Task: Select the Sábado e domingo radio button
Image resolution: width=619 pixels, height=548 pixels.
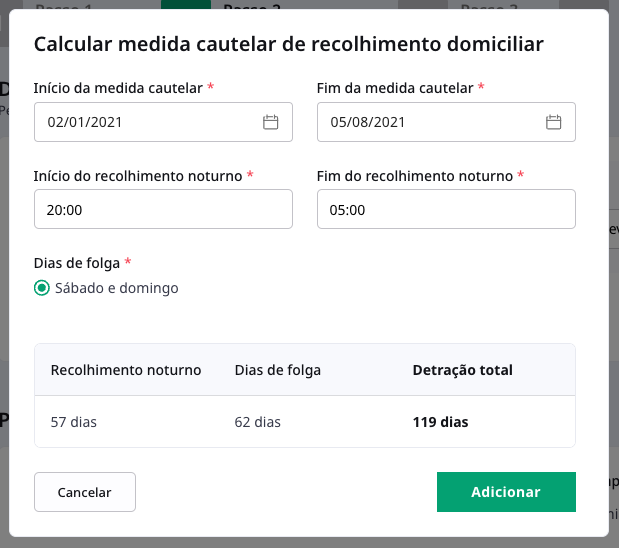Action: (42, 288)
